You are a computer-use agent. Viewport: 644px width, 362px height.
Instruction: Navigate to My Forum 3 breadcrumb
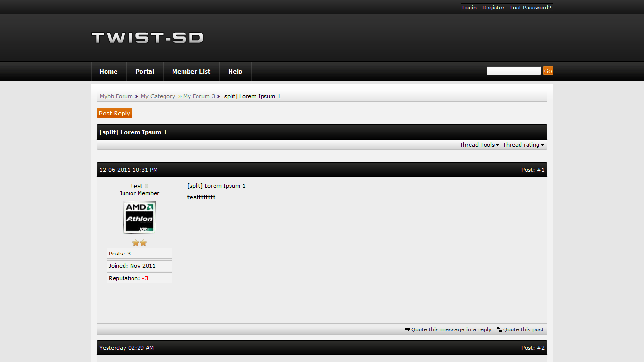click(199, 96)
